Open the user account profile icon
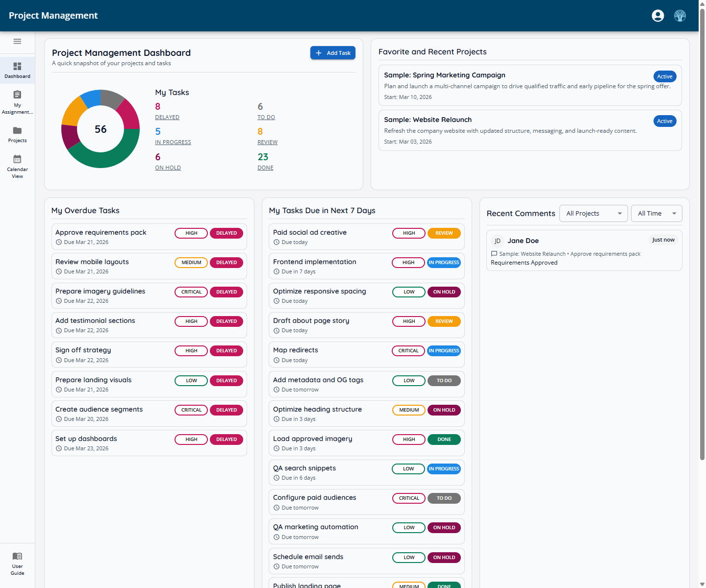The width and height of the screenshot is (706, 588). tap(658, 16)
